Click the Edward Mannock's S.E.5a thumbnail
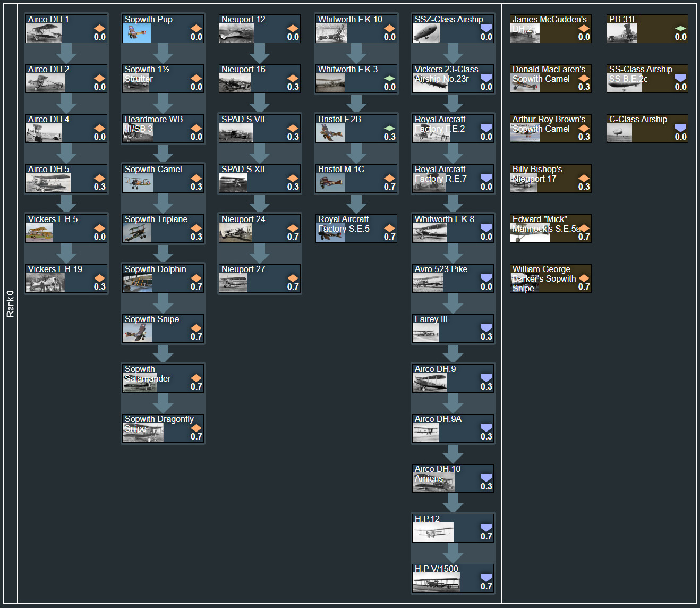Viewport: 700px width, 608px height. coord(530,234)
